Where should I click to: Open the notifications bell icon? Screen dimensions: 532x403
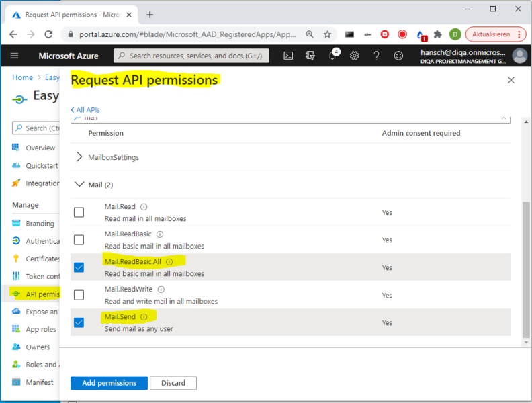click(332, 56)
